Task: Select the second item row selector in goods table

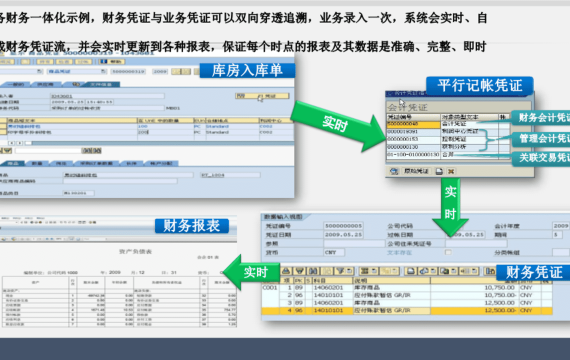Action: point(3,132)
